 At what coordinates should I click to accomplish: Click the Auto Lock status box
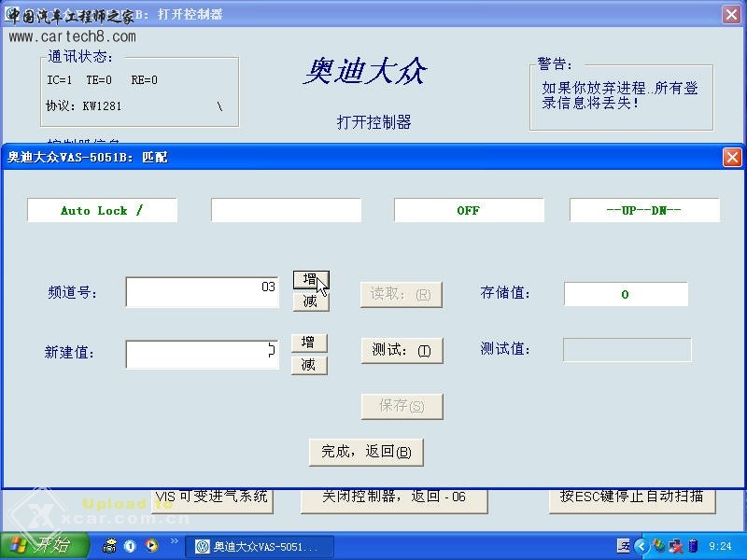coord(103,210)
